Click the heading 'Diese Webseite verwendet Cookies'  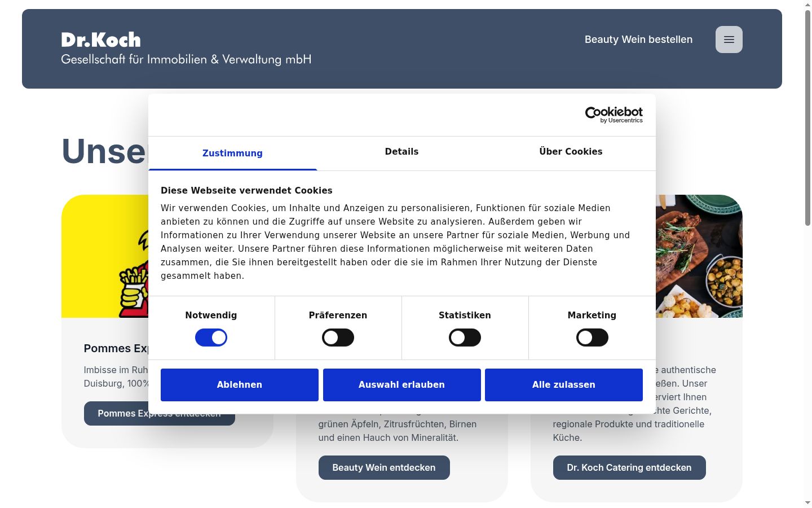tap(246, 191)
